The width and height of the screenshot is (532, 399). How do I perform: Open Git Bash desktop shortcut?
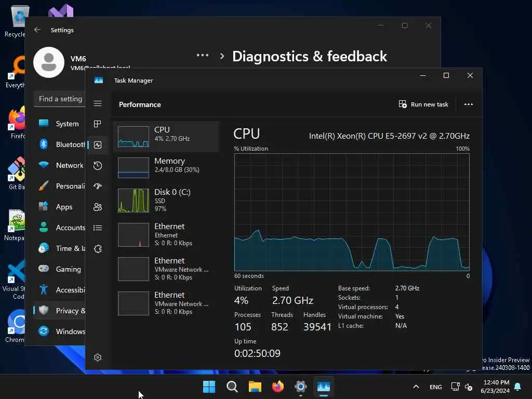(16, 173)
